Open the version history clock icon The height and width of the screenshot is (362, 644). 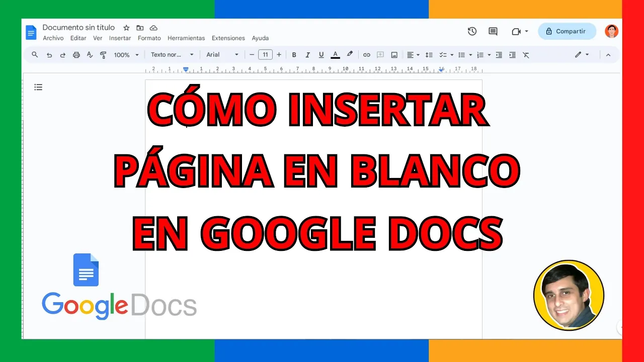click(x=472, y=31)
